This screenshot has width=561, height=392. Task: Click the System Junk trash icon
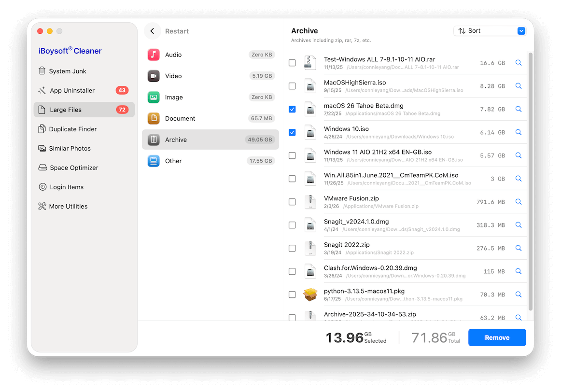click(42, 71)
